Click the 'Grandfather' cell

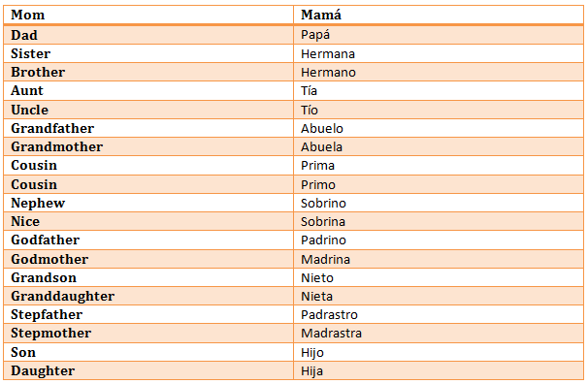tap(148, 128)
